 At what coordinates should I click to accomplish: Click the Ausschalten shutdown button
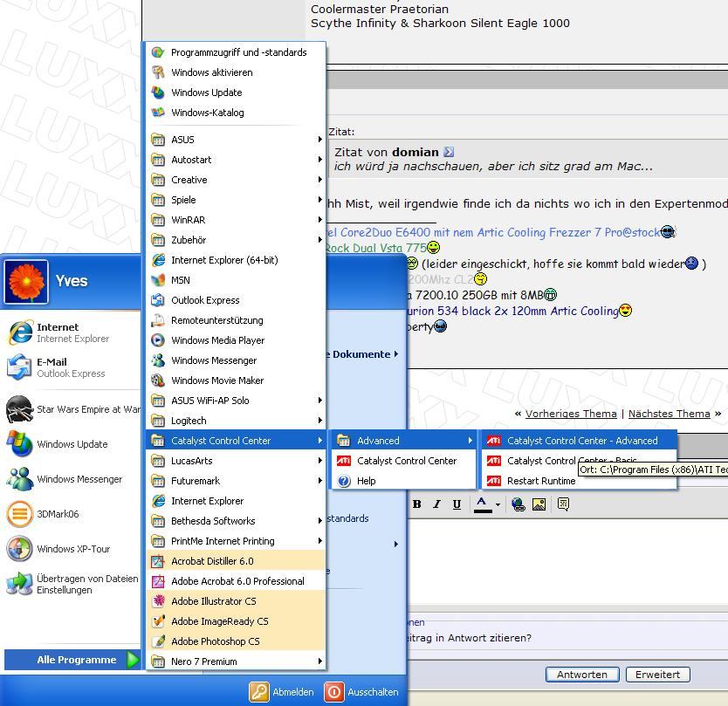361,692
